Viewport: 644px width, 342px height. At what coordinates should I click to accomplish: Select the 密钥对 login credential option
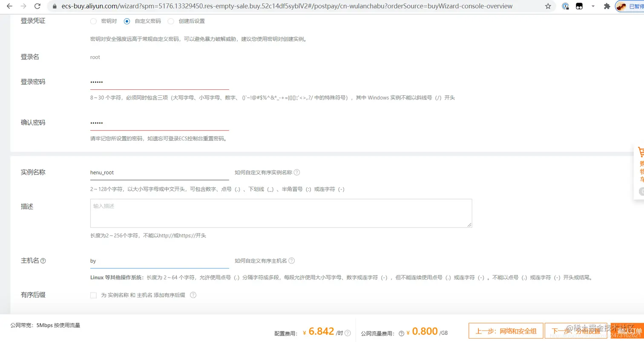click(x=93, y=21)
